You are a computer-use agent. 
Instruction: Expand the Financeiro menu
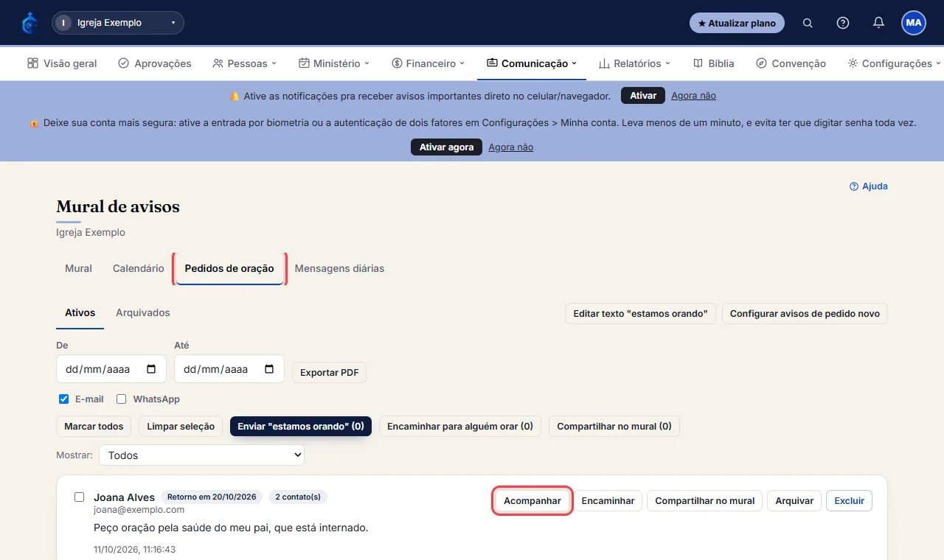pos(428,63)
